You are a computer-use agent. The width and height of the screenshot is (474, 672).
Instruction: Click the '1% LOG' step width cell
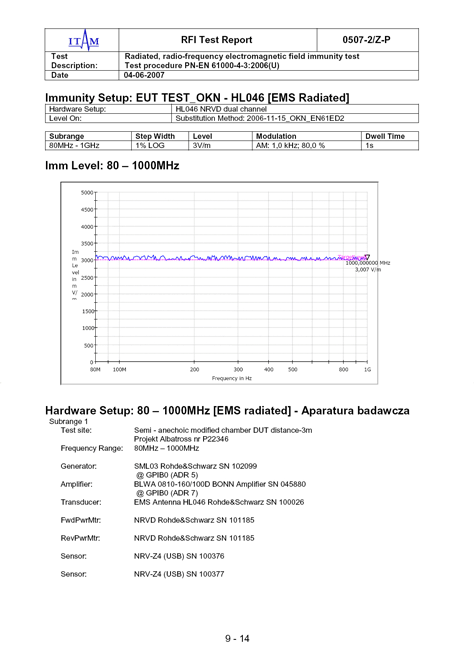pyautogui.click(x=159, y=145)
